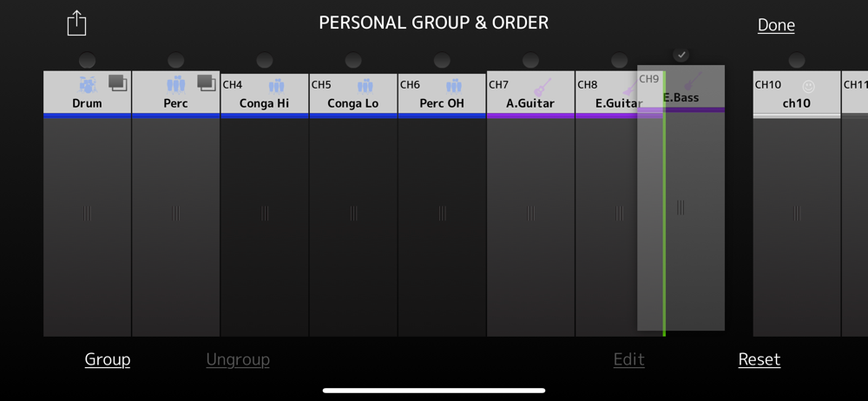Click the Edit button
The height and width of the screenshot is (401, 868).
point(628,359)
